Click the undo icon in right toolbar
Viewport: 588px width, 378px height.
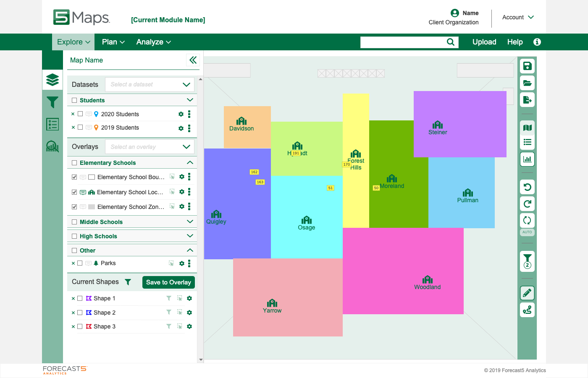(x=527, y=187)
